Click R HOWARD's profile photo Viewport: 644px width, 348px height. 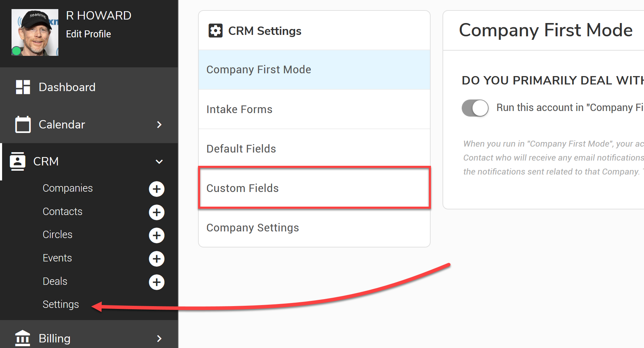35,32
